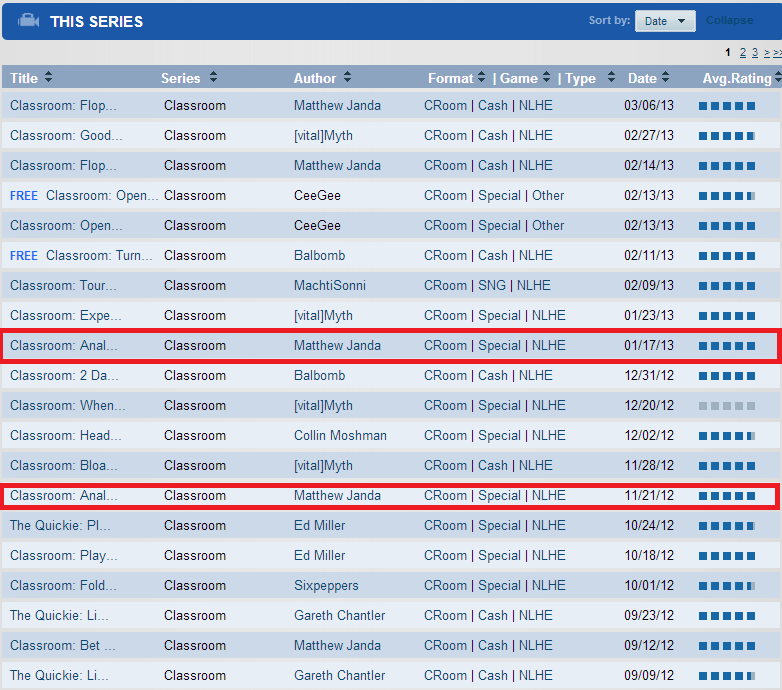The image size is (782, 690).
Task: Open Classroom: Play... video
Action: 63,555
